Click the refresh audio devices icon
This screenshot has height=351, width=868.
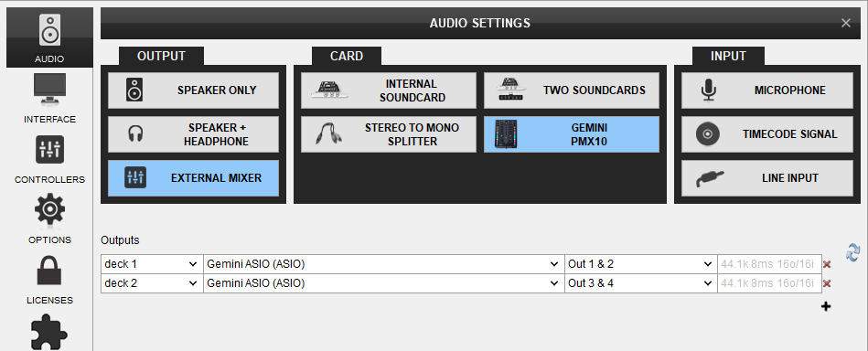[853, 252]
